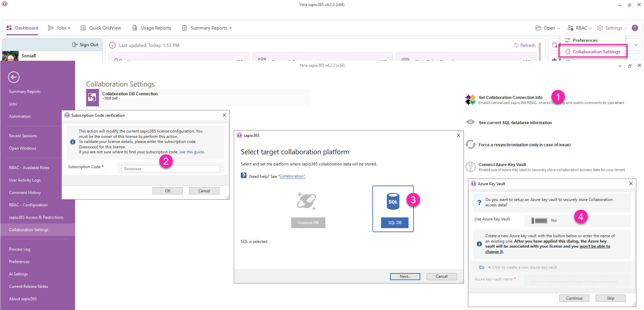Expand the chevron beside the Refresh panel
Image resolution: width=644 pixels, height=310 pixels.
(636, 45)
